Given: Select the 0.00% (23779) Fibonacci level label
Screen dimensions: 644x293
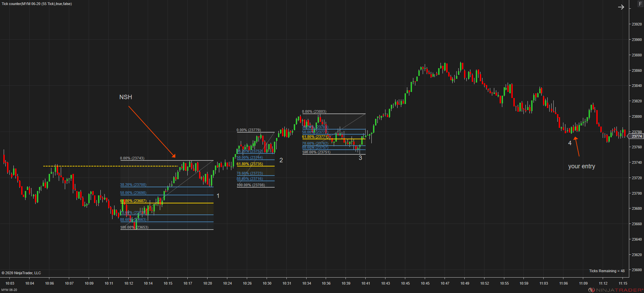Looking at the screenshot, I should tap(249, 130).
